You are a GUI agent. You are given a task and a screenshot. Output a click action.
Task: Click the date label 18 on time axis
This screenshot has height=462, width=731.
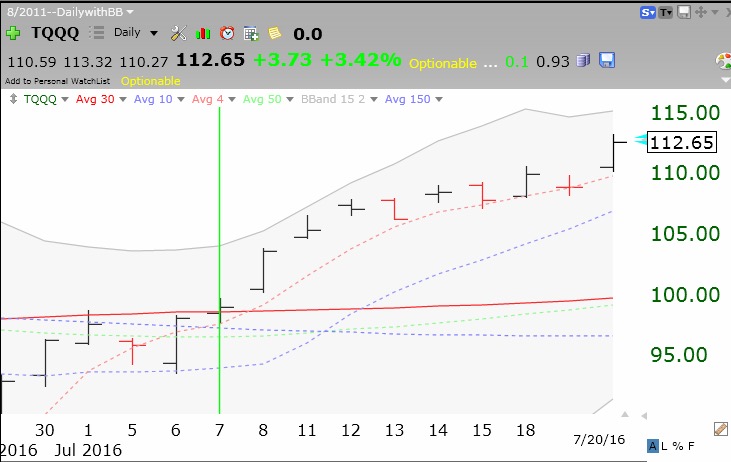point(525,430)
